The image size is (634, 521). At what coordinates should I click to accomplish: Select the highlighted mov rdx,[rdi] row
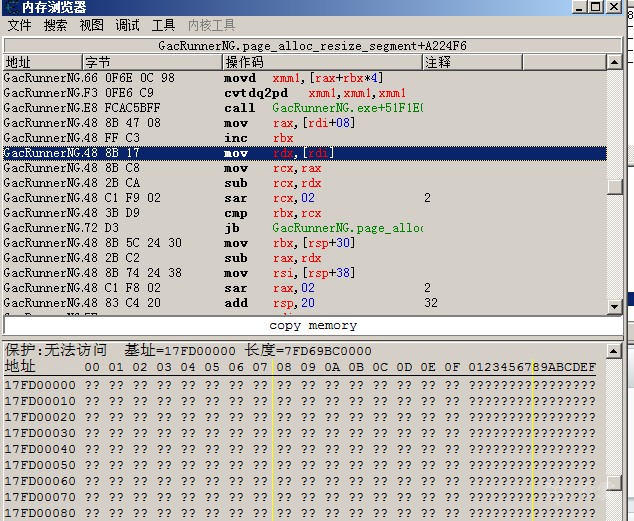[305, 153]
